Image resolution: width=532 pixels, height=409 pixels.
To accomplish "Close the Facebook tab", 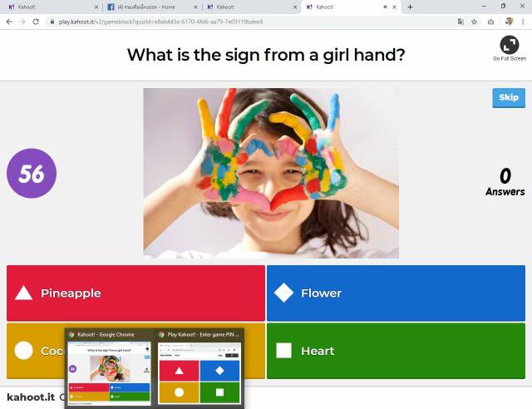I will (195, 7).
